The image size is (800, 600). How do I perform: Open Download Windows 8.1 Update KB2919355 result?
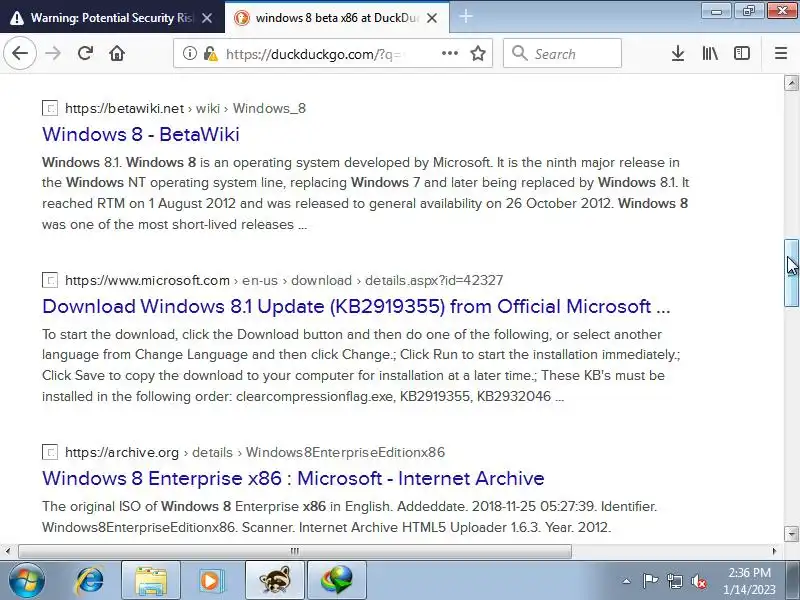coord(356,306)
